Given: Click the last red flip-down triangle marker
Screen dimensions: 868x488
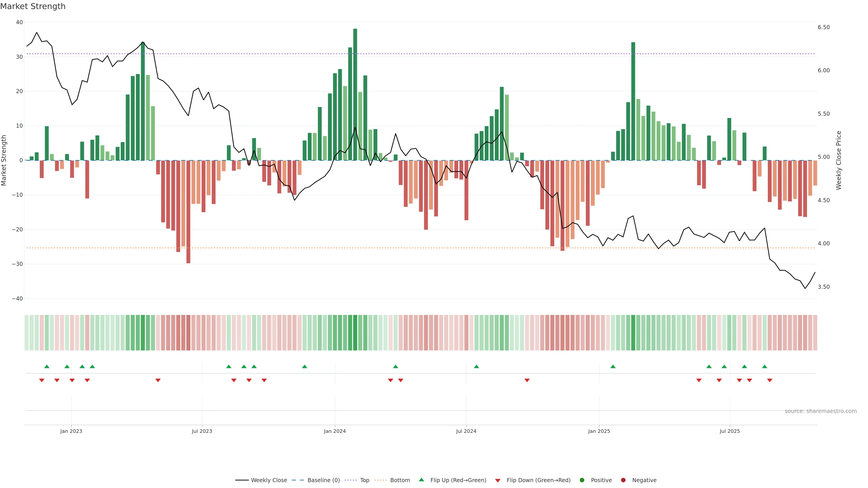Looking at the screenshot, I should pos(770,380).
